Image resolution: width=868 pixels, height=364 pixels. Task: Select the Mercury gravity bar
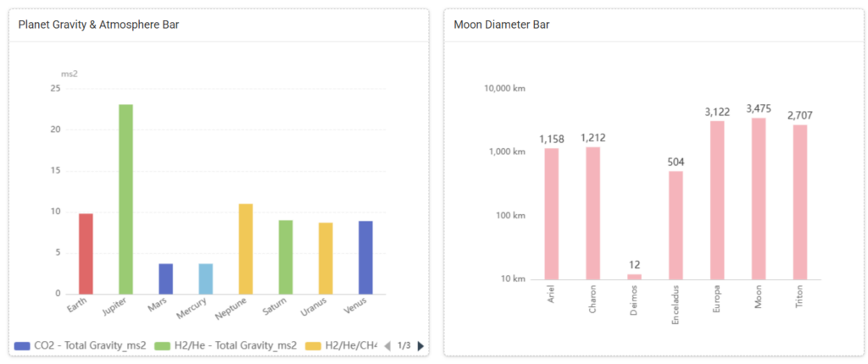(x=206, y=279)
